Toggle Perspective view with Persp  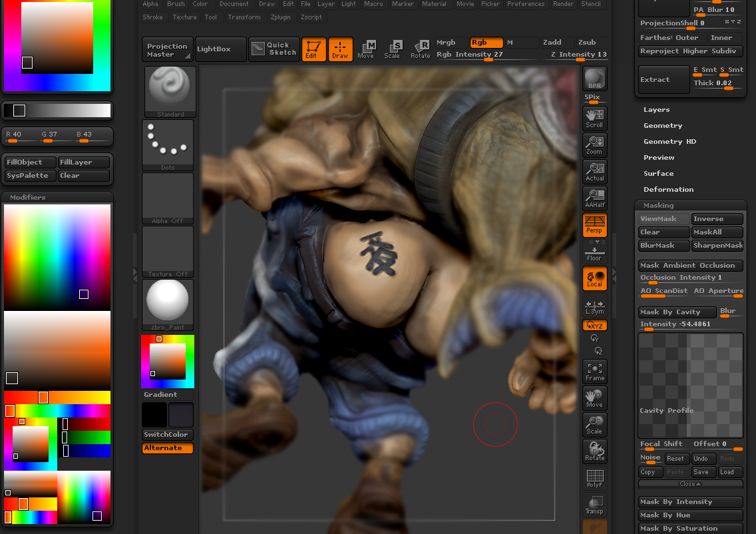594,225
